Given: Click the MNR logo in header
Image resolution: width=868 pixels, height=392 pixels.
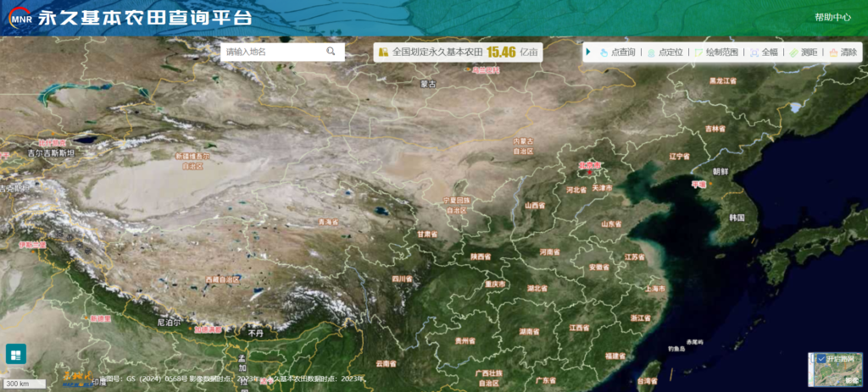Looking at the screenshot, I should click(x=20, y=19).
